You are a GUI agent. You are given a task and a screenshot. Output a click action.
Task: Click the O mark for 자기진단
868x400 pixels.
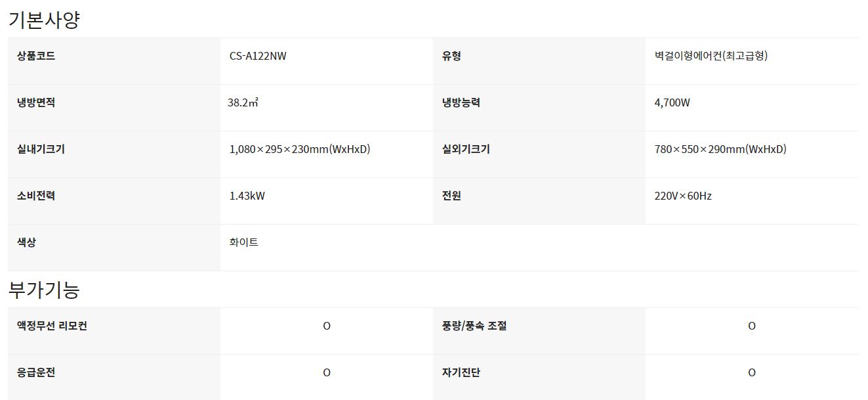click(x=752, y=372)
